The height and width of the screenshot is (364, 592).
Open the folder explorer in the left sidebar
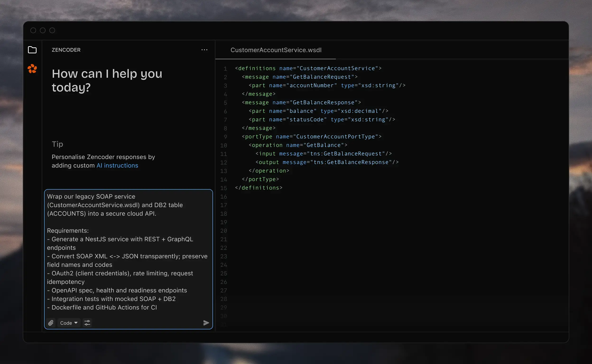pyautogui.click(x=32, y=50)
